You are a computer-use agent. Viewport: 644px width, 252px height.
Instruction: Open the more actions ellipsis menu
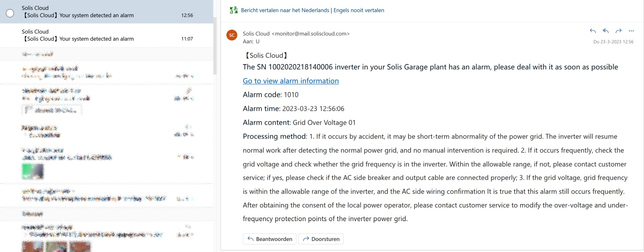point(631,31)
